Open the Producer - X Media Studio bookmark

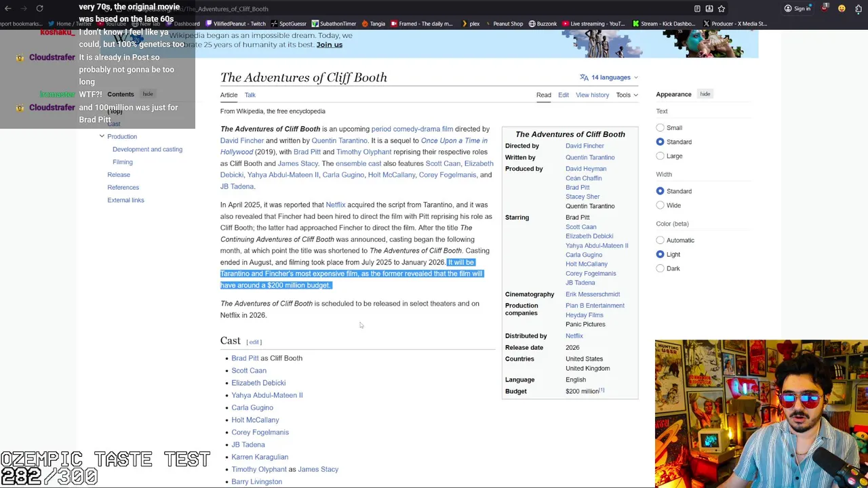click(735, 24)
